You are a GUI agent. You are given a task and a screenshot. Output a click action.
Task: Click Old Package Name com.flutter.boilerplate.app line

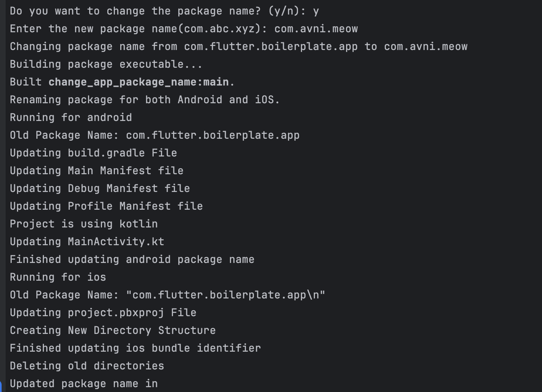point(155,135)
